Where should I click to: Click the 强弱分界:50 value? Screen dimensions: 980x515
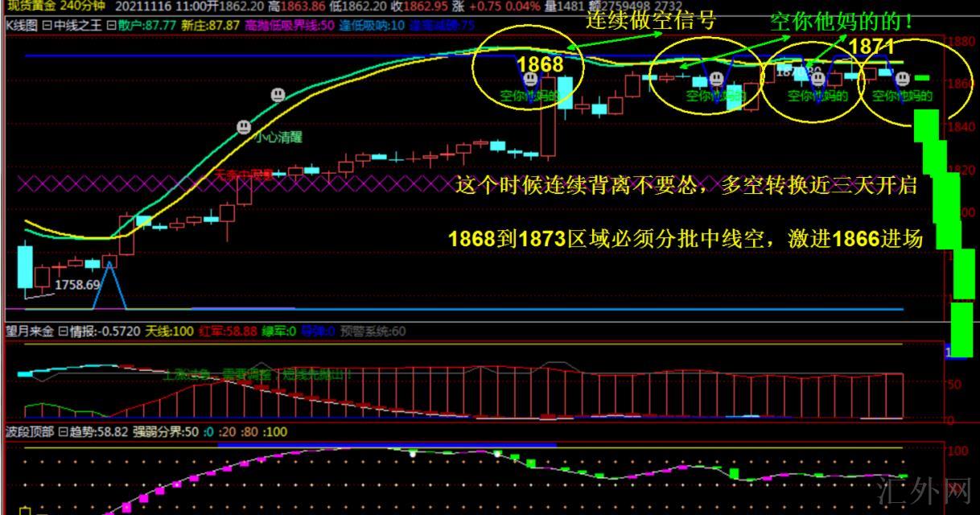click(166, 432)
